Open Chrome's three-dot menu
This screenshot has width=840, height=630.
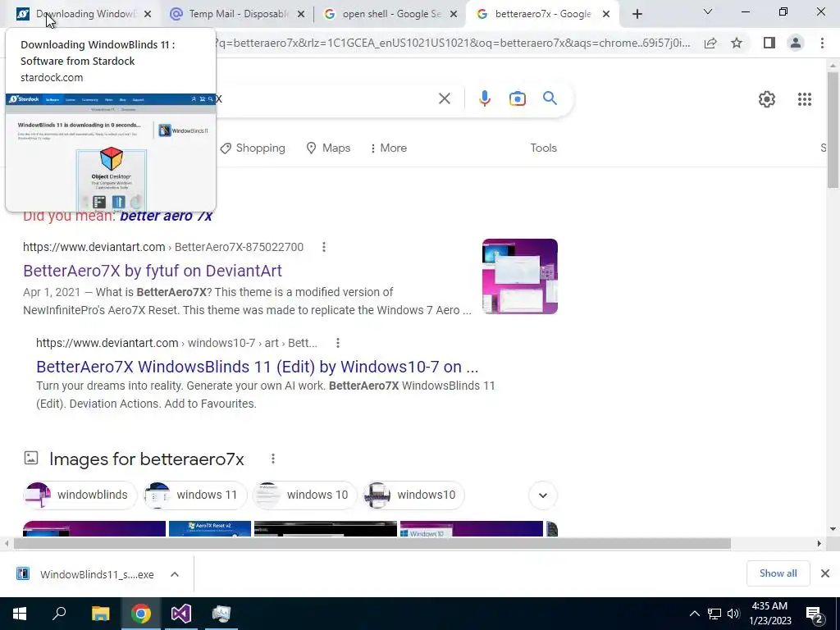tap(822, 43)
